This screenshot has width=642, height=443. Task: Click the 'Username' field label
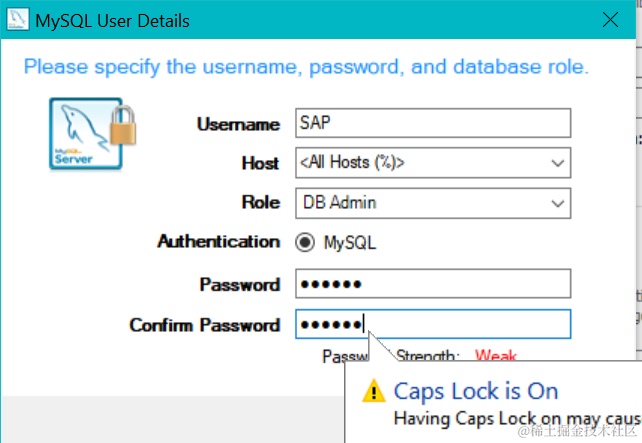(x=238, y=124)
